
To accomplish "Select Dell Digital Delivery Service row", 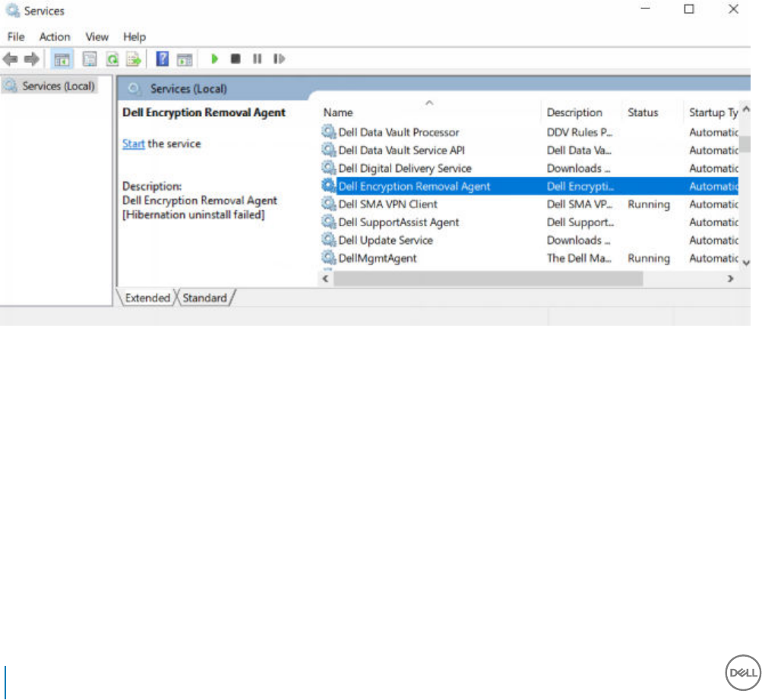I will (x=405, y=168).
